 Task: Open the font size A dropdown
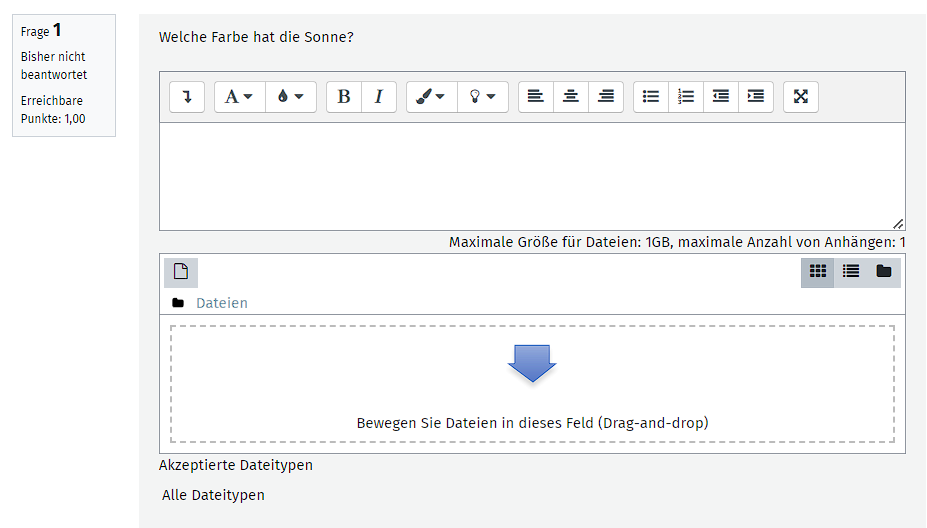[239, 97]
